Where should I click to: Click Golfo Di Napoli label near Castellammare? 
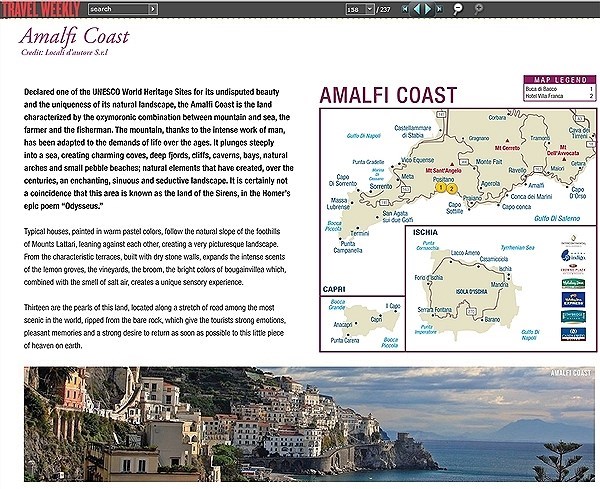coord(364,136)
